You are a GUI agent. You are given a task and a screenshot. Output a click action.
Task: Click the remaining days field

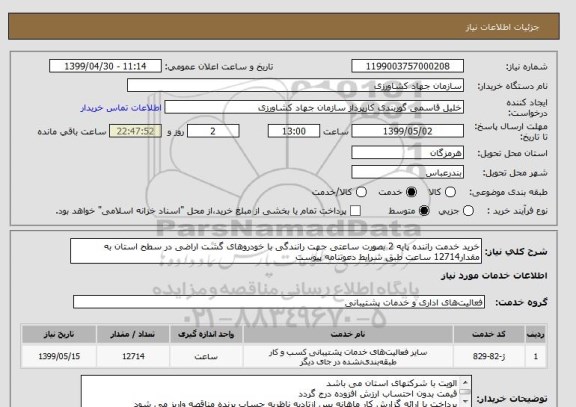point(213,131)
